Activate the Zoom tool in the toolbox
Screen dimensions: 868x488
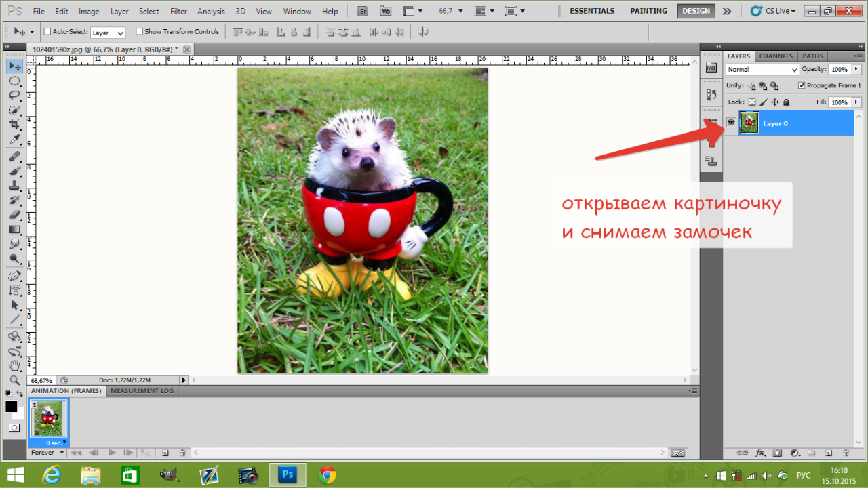tap(14, 380)
